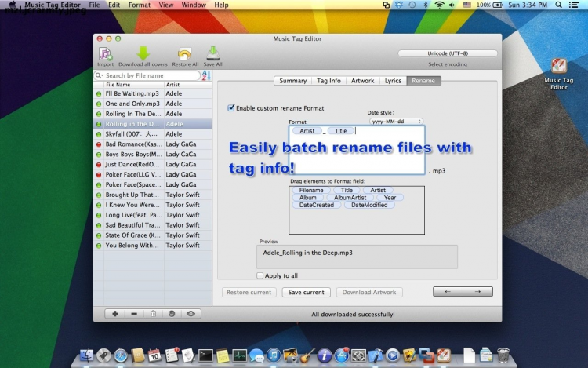The width and height of the screenshot is (588, 368).
Task: Open System Preferences gear in dock
Action: [x=358, y=355]
